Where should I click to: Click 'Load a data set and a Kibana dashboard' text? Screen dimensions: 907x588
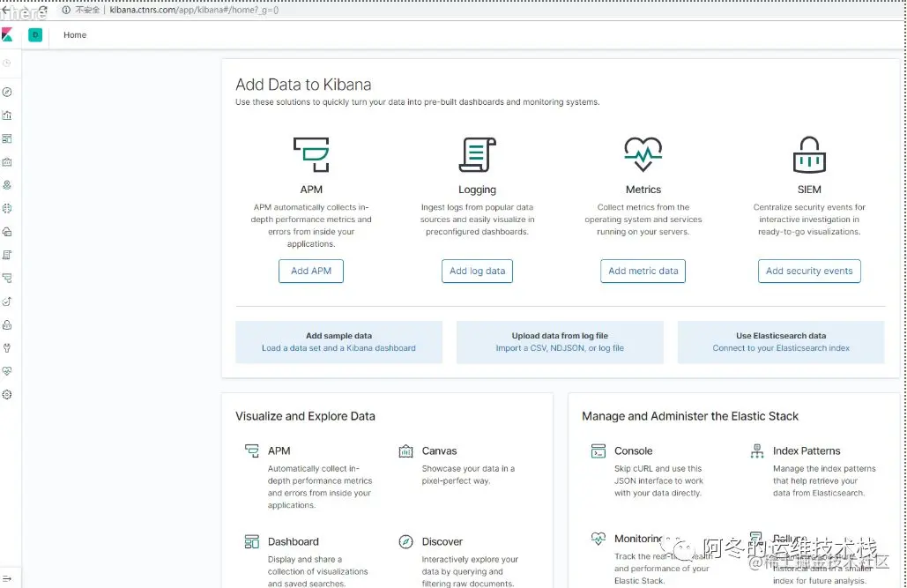point(338,348)
